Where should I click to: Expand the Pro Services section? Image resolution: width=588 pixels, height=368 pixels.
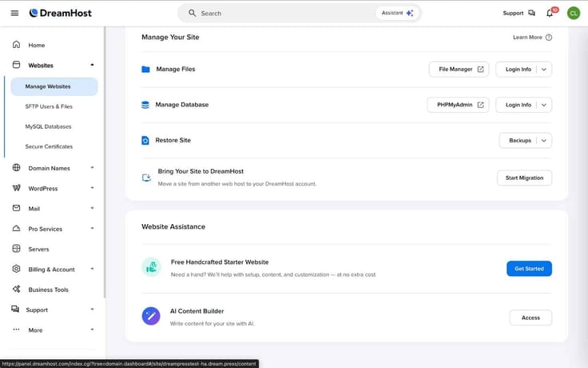pyautogui.click(x=92, y=229)
